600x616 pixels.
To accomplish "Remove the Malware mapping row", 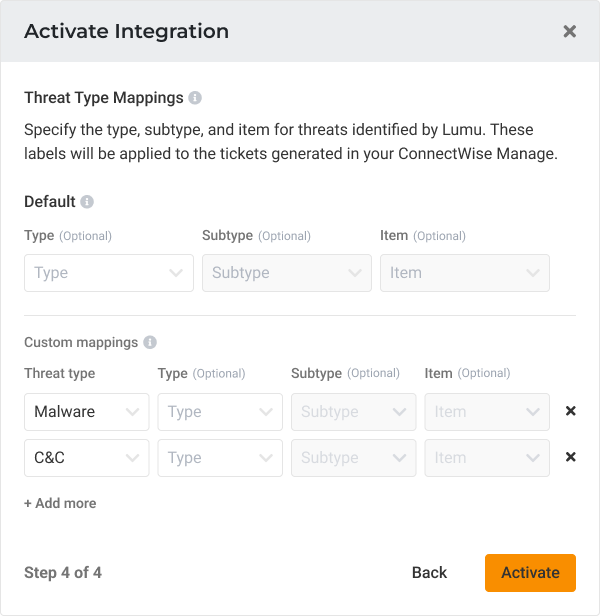I will [x=571, y=411].
